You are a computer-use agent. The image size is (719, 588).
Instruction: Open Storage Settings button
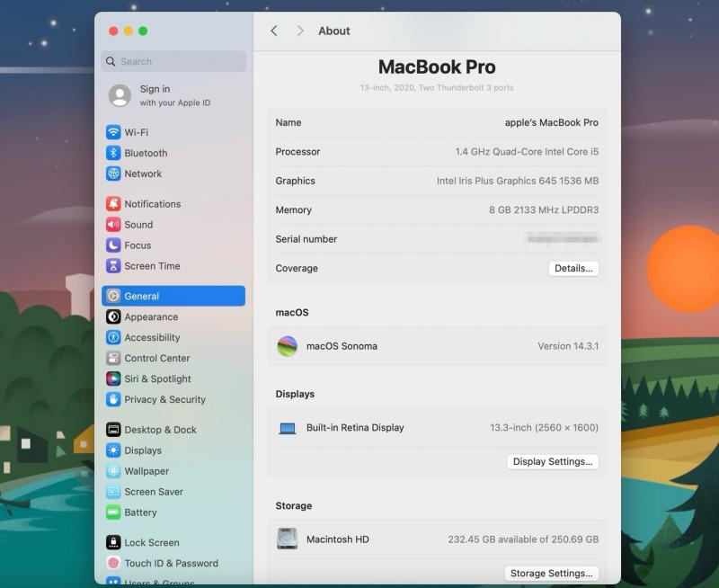click(x=552, y=574)
